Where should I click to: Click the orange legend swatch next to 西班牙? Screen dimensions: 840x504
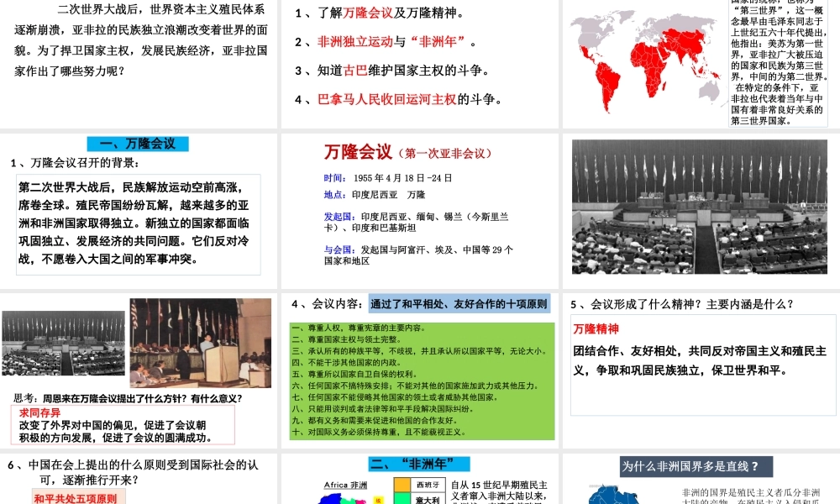click(x=402, y=485)
